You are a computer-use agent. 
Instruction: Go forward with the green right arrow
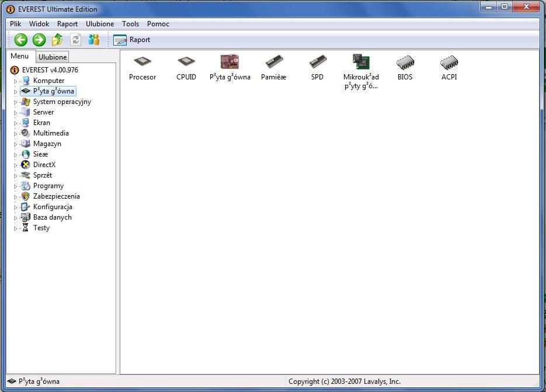[39, 40]
